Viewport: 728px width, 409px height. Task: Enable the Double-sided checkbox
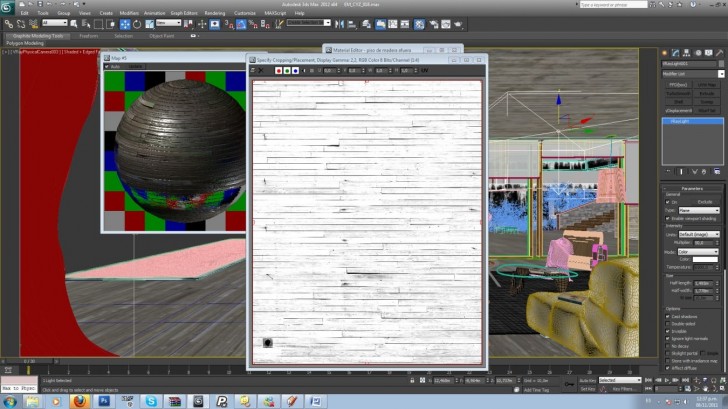coord(668,324)
